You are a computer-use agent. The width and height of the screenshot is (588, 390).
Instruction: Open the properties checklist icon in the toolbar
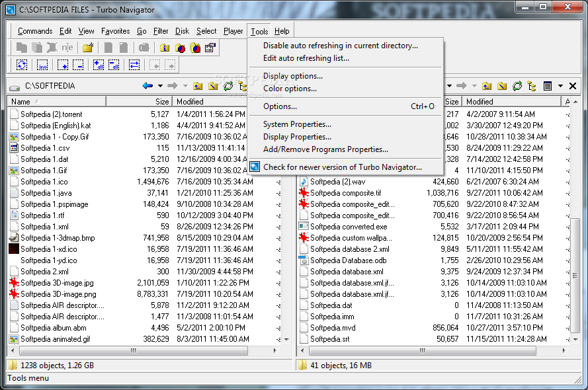(x=210, y=48)
